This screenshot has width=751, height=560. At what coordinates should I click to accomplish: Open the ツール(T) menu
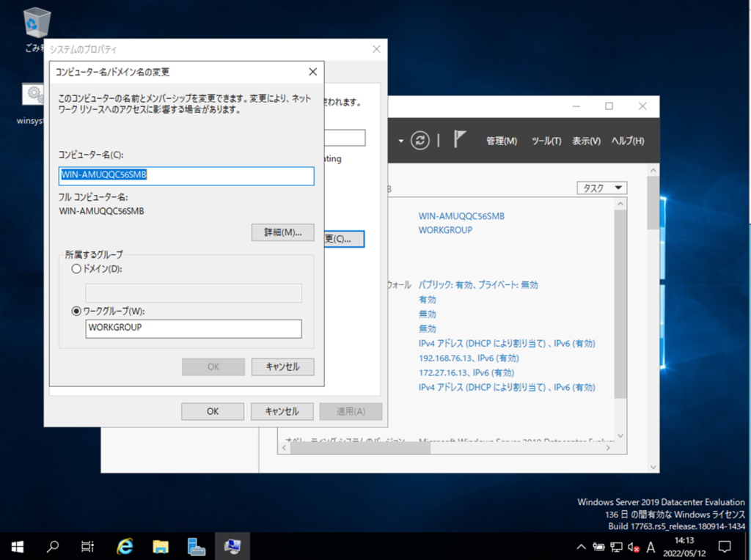[546, 141]
